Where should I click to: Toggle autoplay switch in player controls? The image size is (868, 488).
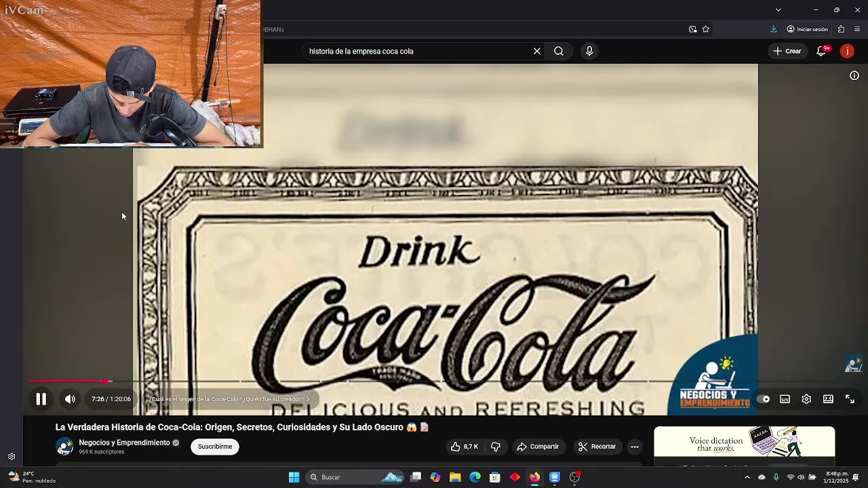(763, 399)
